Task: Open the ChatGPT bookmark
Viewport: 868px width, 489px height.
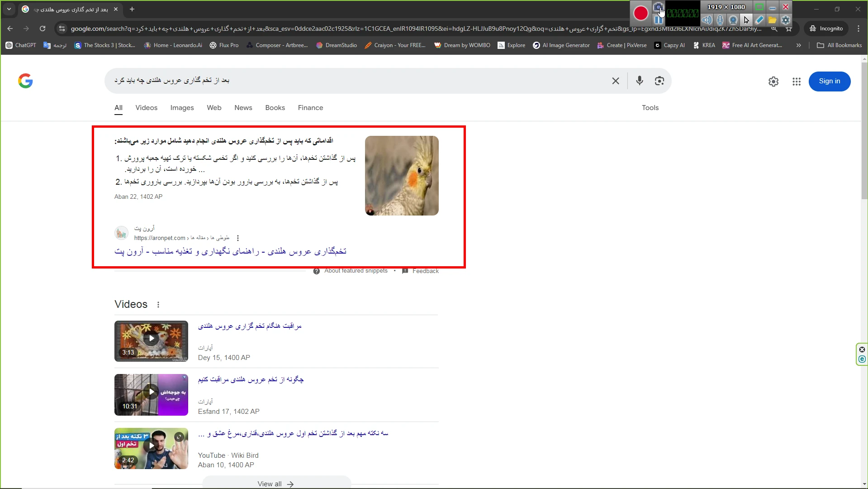Action: click(x=21, y=45)
